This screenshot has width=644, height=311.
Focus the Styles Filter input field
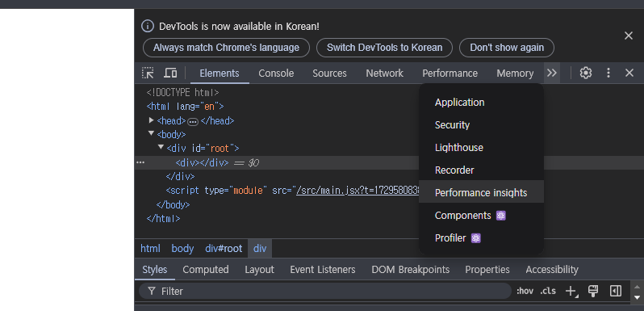click(325, 291)
